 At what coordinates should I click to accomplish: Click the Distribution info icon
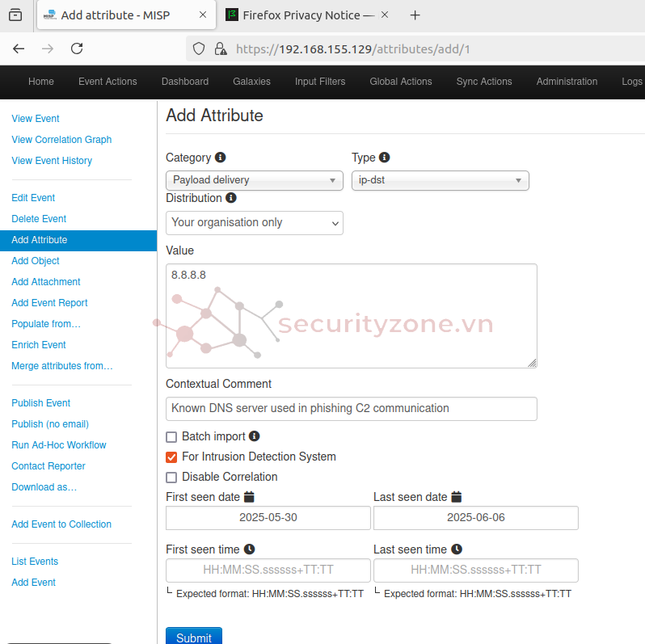231,198
